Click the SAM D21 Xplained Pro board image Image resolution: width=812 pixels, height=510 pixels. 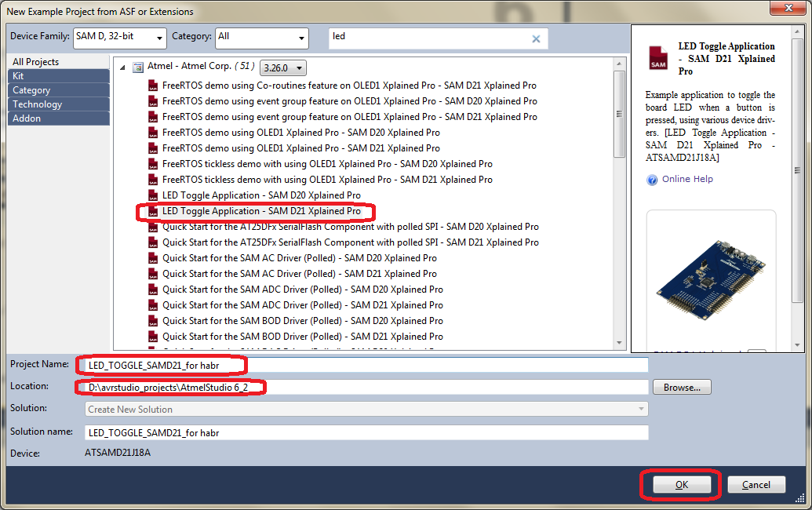pos(712,279)
